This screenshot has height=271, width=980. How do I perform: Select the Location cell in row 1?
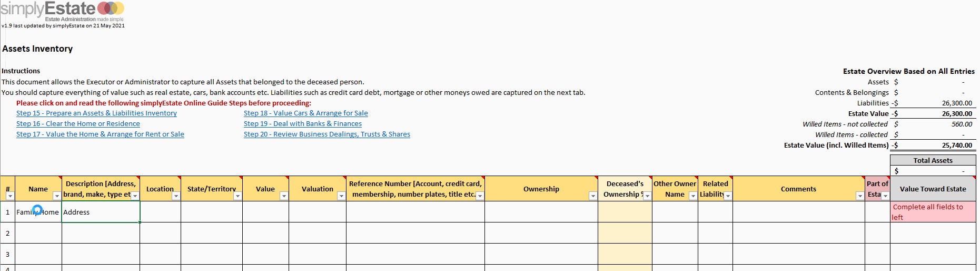pos(161,212)
